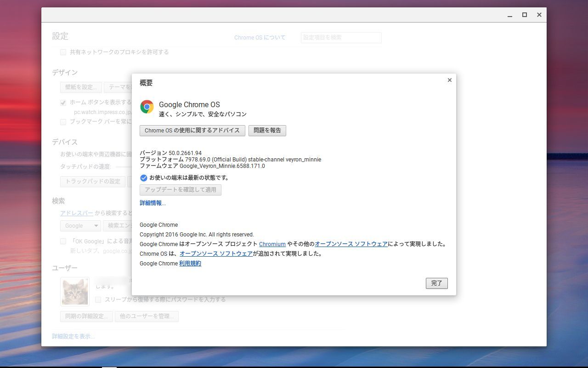The image size is (588, 368).
Task: Click the バージョン 50.0.2661.94 text
Action: tap(170, 153)
